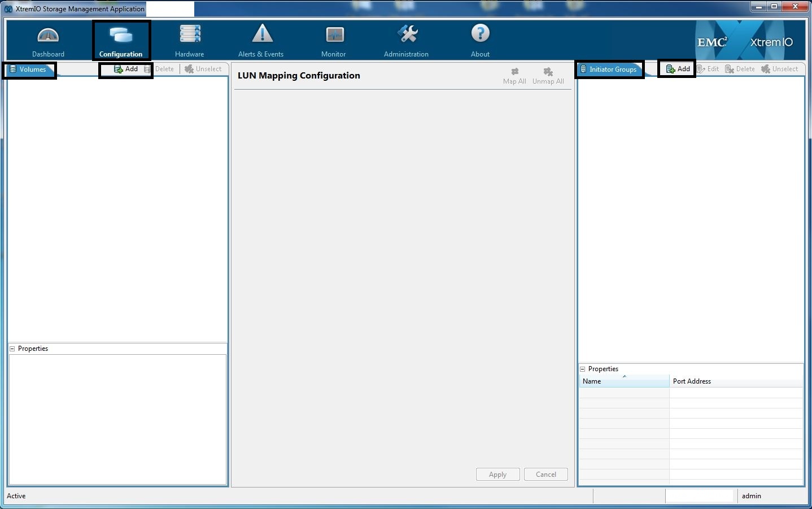Open Alerts & Events warning icon
The height and width of the screenshot is (509, 812).
coord(262,34)
